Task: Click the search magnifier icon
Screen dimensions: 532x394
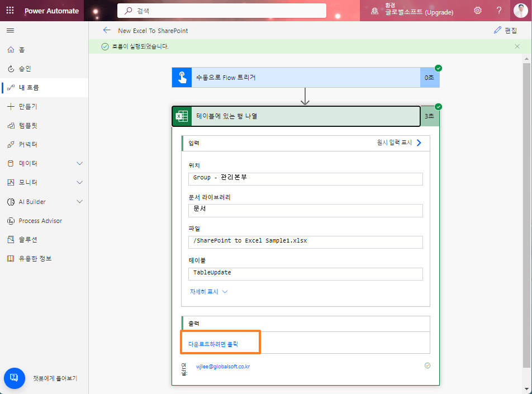Action: pos(129,11)
